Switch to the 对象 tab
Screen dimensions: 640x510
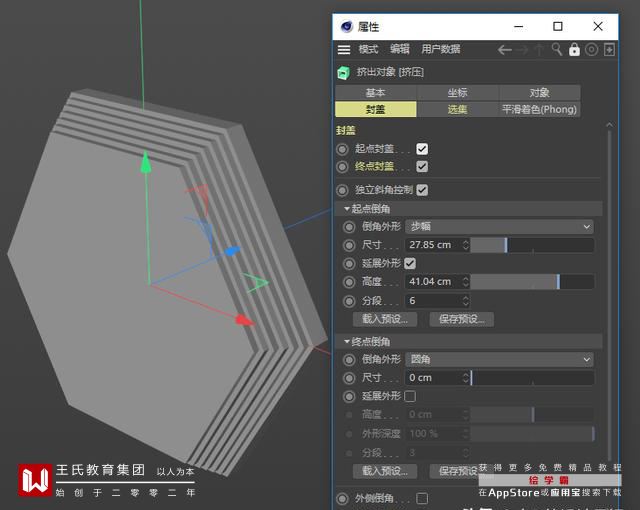540,93
